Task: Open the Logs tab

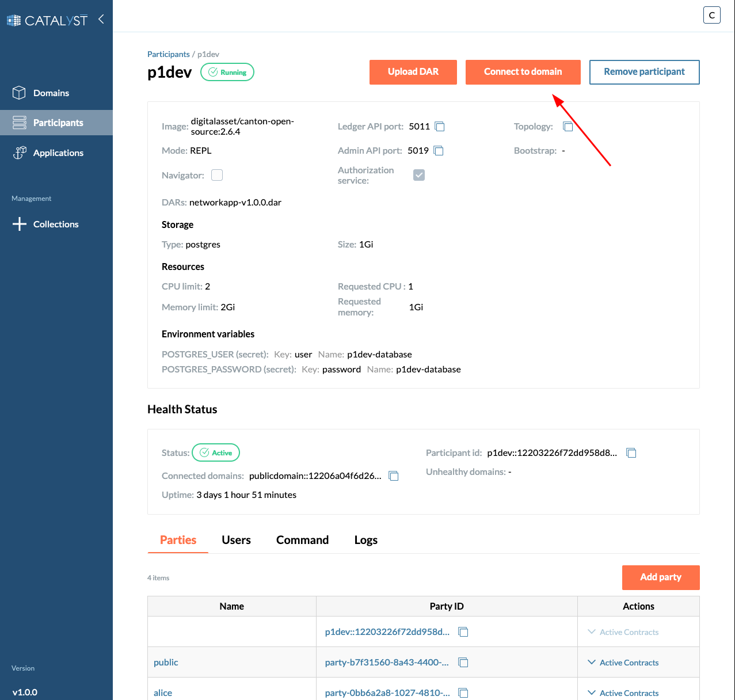Action: pyautogui.click(x=366, y=540)
